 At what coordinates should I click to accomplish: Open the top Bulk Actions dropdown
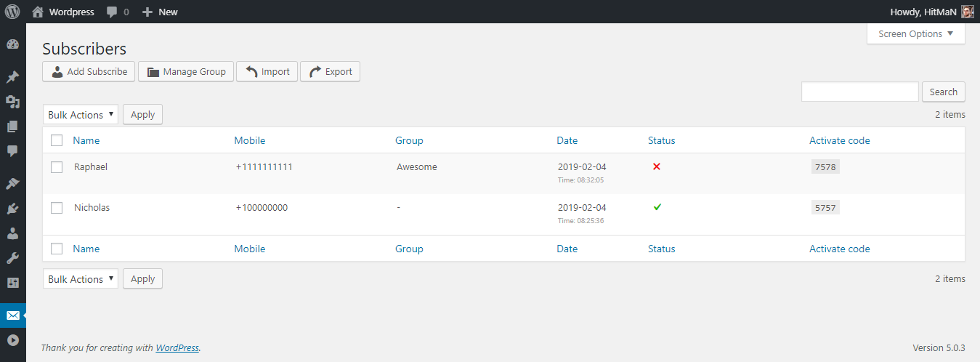[81, 115]
